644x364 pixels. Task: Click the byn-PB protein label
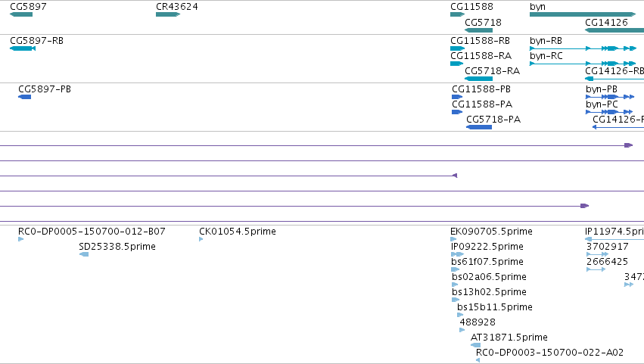tap(602, 89)
